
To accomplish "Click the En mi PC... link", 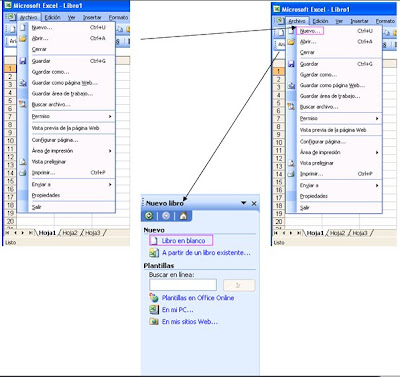I will coord(177,310).
